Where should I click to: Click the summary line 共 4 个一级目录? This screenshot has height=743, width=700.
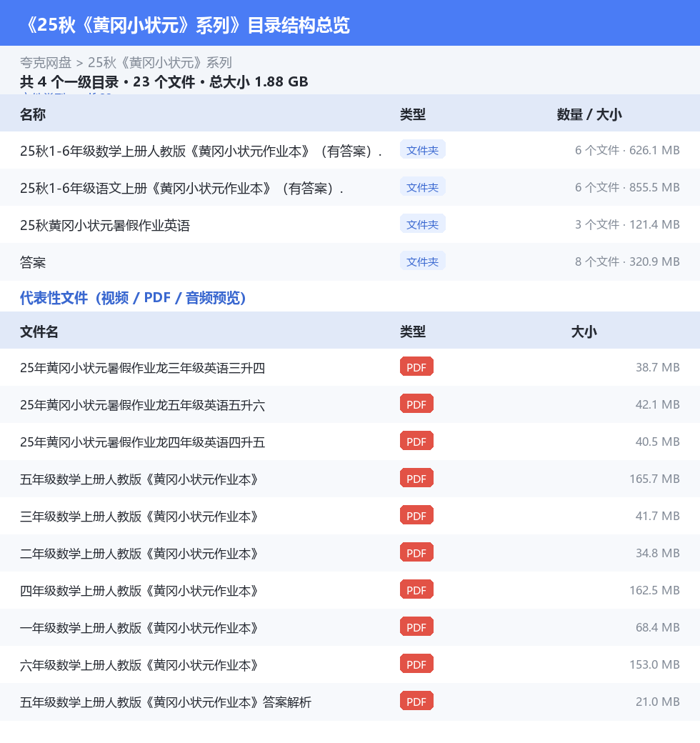pos(164,82)
